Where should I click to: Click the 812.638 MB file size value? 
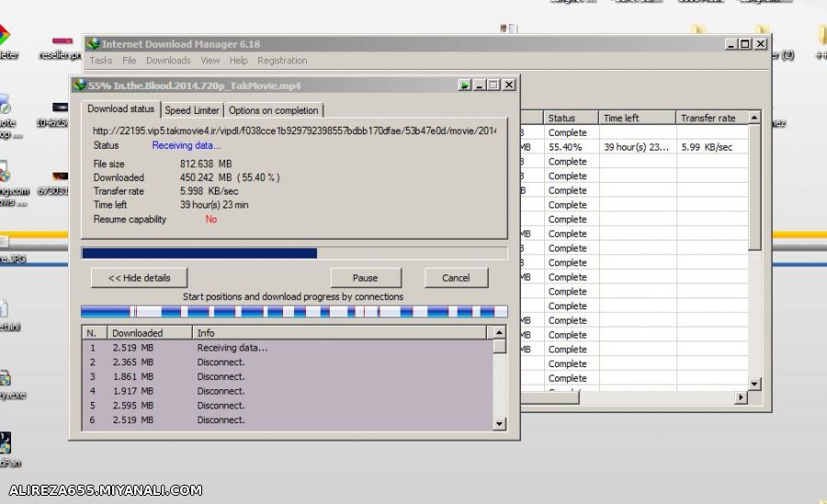coord(206,164)
